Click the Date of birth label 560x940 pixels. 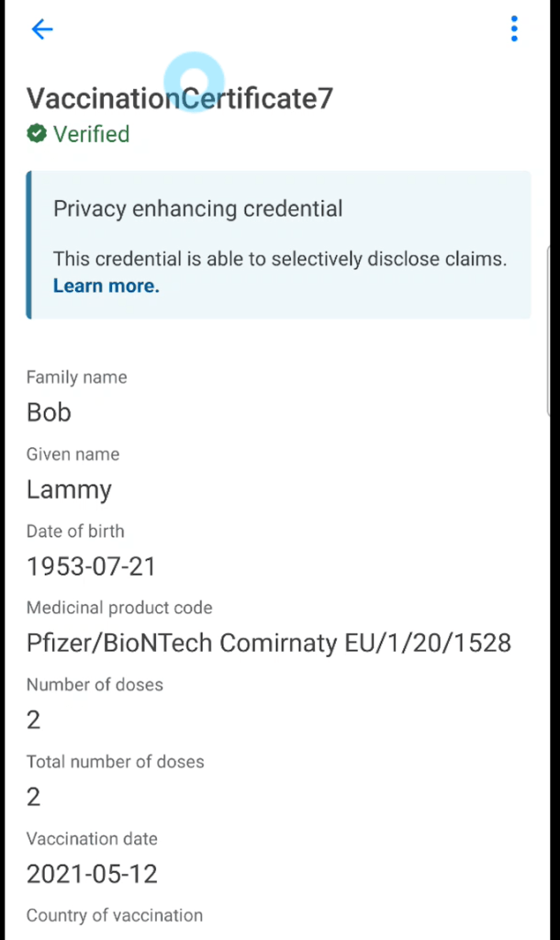[75, 532]
